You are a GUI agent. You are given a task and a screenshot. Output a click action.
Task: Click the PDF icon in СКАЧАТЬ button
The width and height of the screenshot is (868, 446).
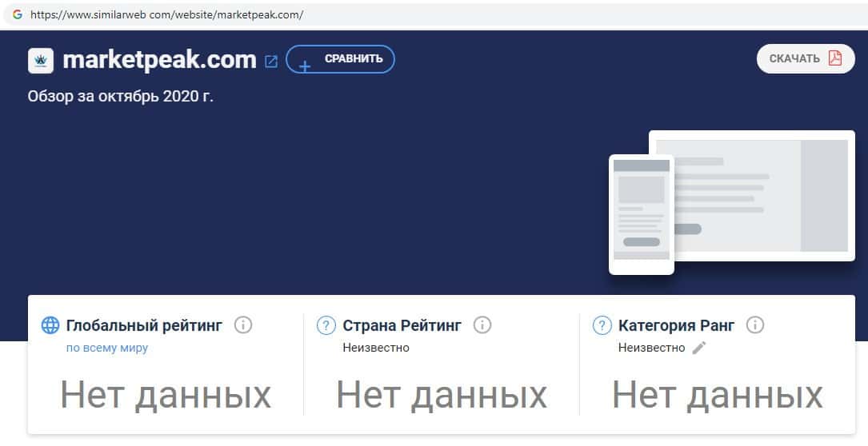[x=834, y=58]
